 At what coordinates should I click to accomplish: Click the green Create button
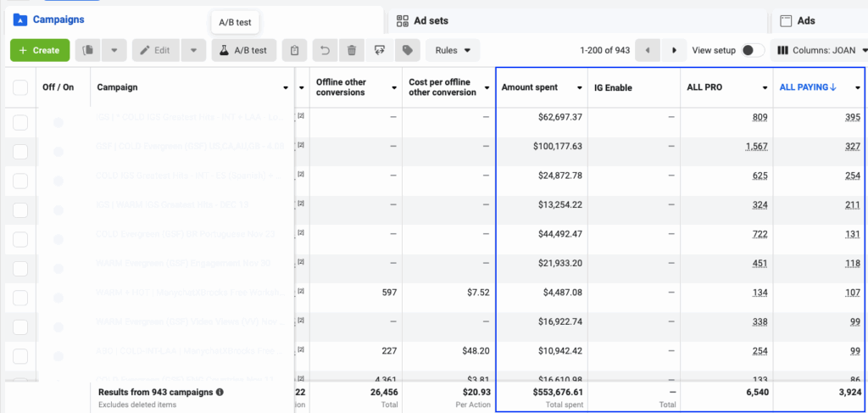click(40, 50)
